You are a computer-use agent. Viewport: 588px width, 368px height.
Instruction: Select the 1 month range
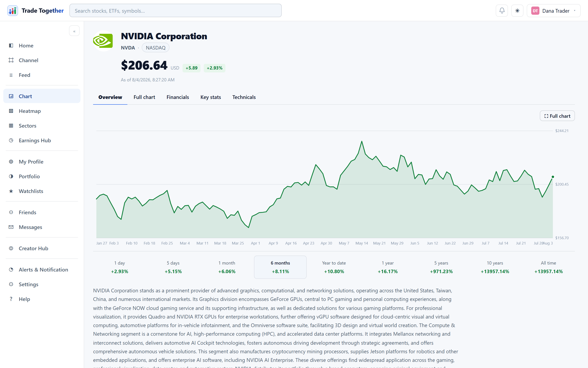[x=227, y=267]
